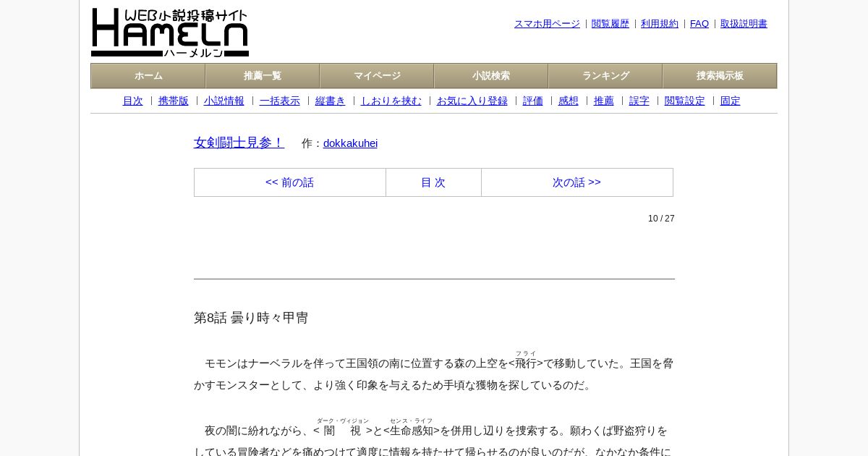Click the 目次 link in submenu

(x=133, y=101)
